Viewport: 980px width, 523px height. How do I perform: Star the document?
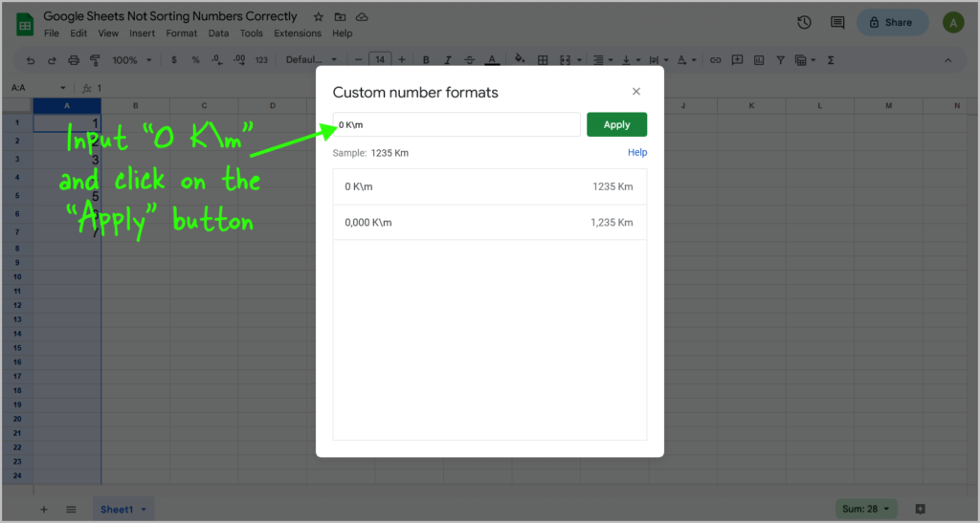point(318,17)
